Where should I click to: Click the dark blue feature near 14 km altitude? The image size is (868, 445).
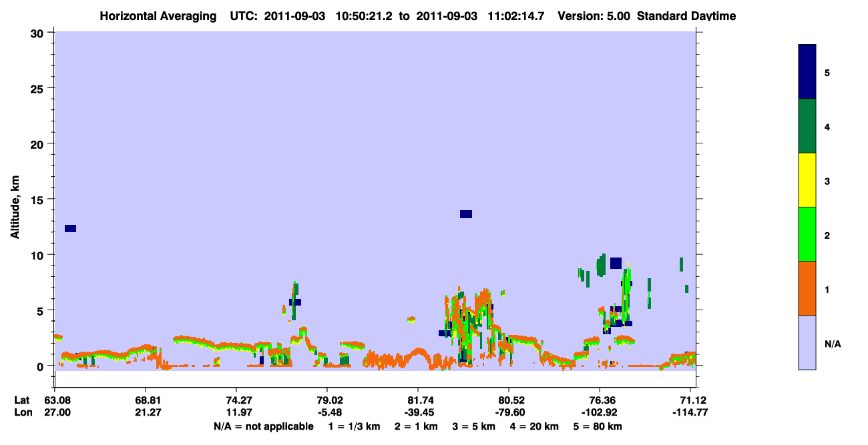point(466,214)
